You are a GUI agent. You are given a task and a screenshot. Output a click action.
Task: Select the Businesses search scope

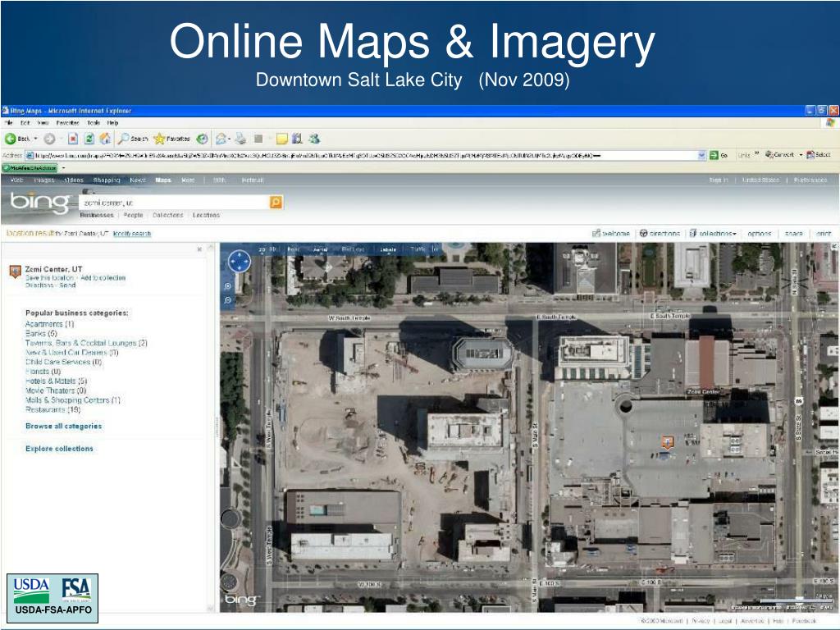pos(97,215)
